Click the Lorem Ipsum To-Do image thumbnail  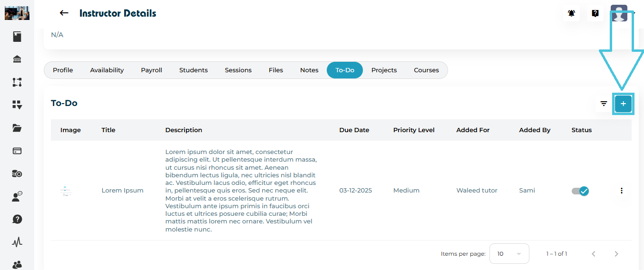[x=66, y=191]
